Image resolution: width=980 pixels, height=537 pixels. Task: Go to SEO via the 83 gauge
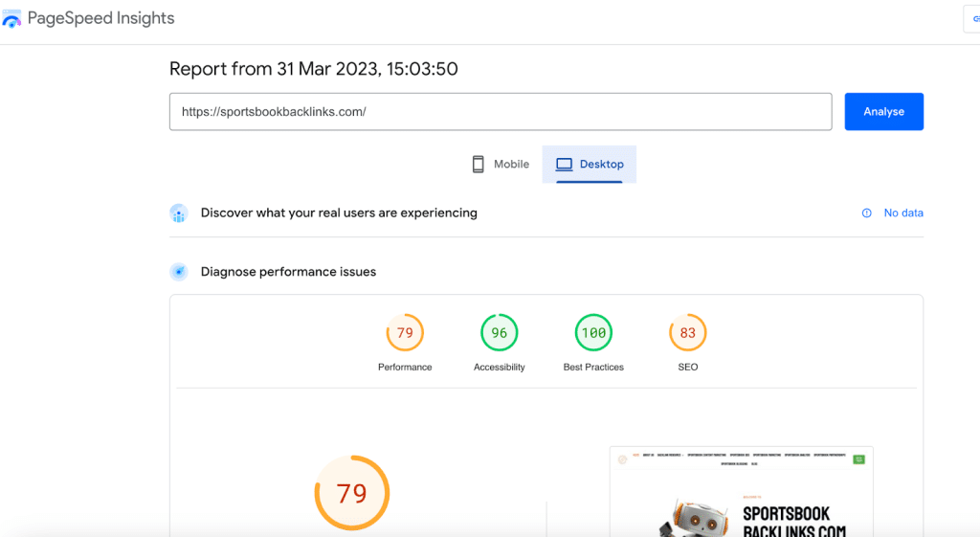(687, 333)
